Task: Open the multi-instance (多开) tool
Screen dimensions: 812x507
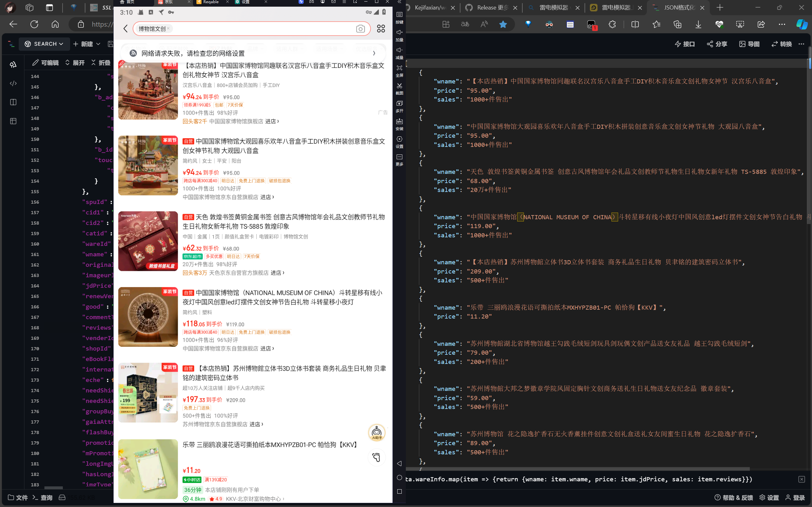Action: point(399,106)
